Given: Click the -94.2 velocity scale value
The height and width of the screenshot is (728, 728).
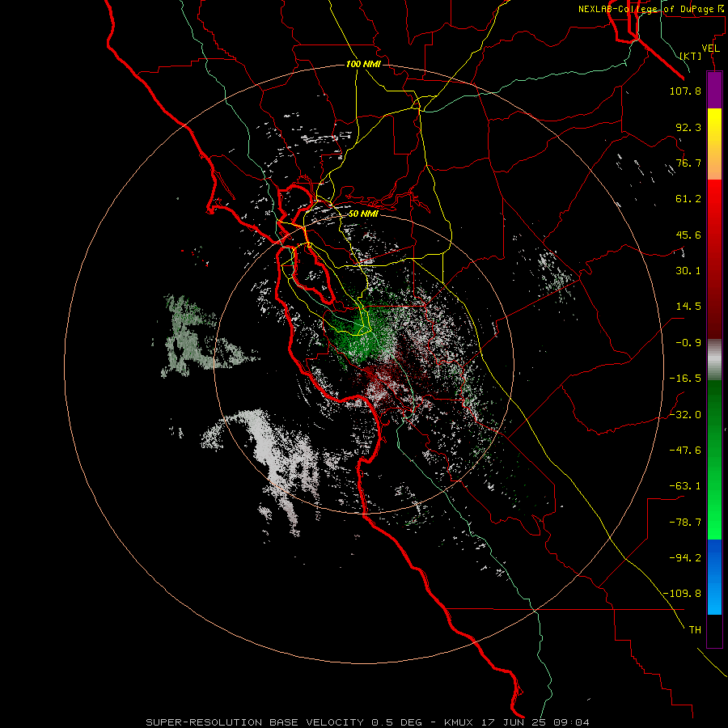Looking at the screenshot, I should (x=685, y=558).
